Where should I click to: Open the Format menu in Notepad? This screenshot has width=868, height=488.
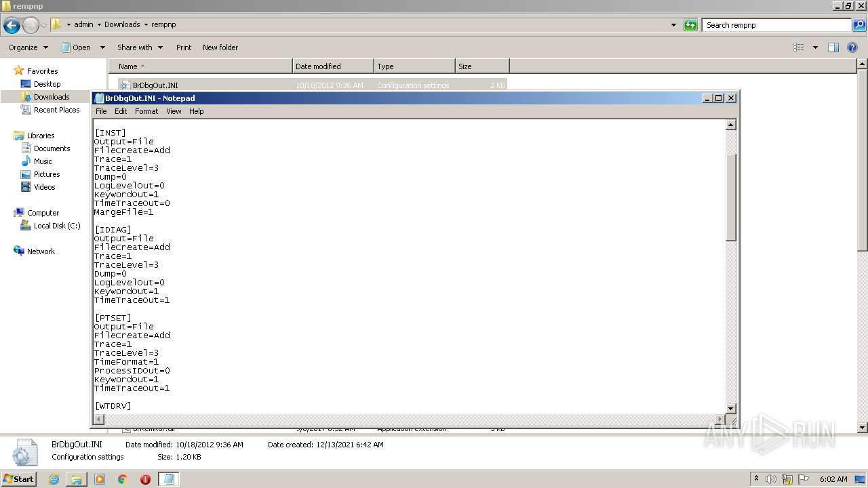146,111
